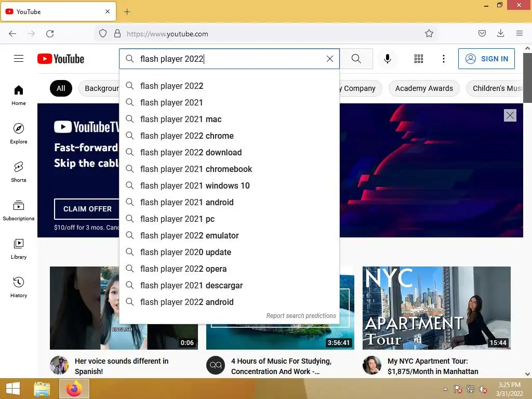Open '4 Hours of Music For Studying' title
This screenshot has width=532, height=399.
pyautogui.click(x=281, y=366)
